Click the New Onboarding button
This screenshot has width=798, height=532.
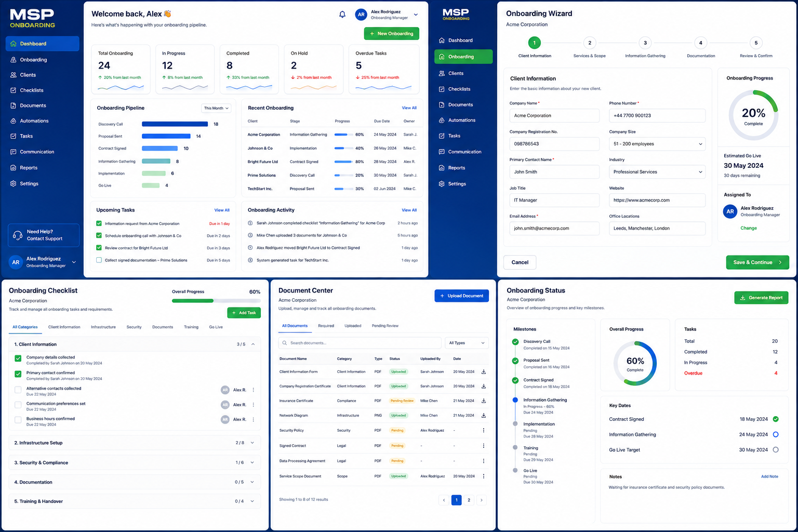click(x=392, y=34)
